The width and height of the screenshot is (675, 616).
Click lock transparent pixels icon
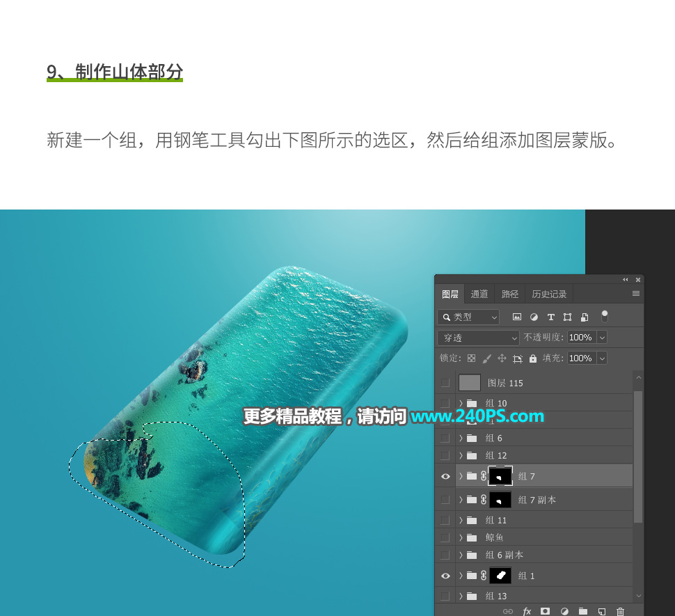471,358
